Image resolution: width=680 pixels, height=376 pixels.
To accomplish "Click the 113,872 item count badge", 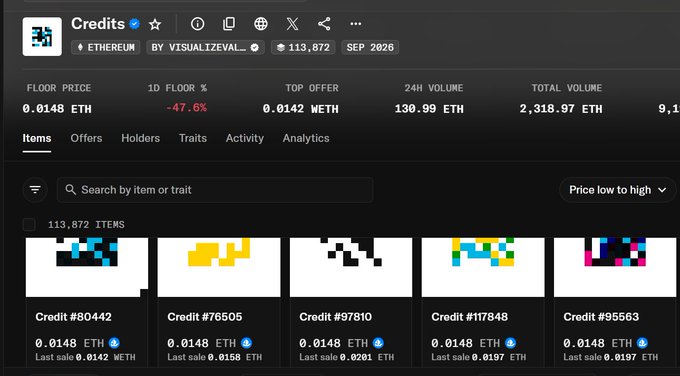I will click(x=303, y=47).
